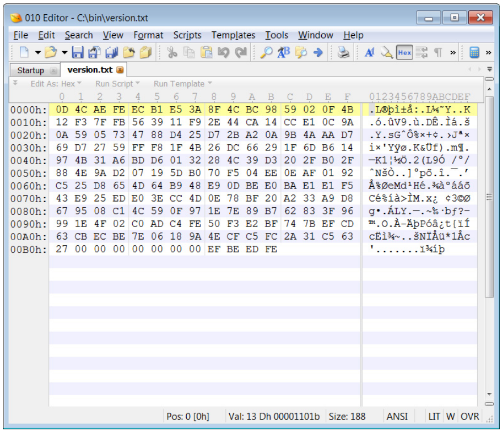This screenshot has width=504, height=431.
Task: Click the Val: 13 Dh status field
Action: (274, 417)
